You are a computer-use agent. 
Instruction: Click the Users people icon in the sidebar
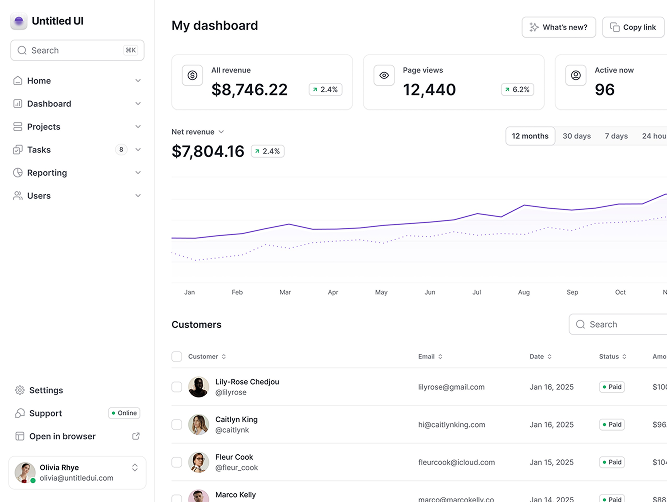[x=17, y=195]
